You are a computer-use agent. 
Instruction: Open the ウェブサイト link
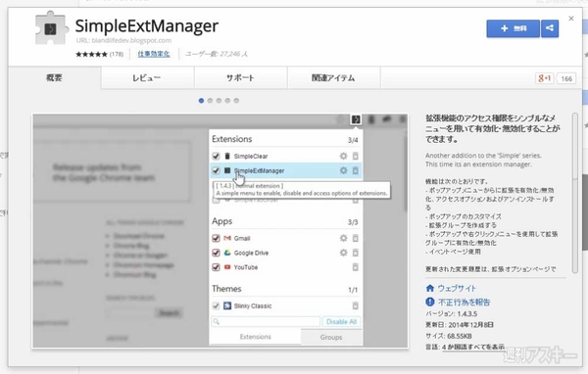(457, 288)
